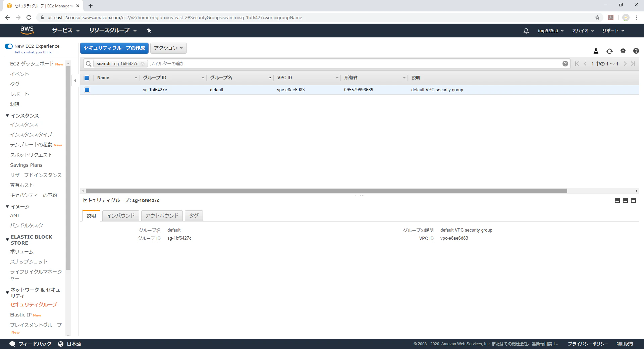Open the imp555sti account menu

550,31
